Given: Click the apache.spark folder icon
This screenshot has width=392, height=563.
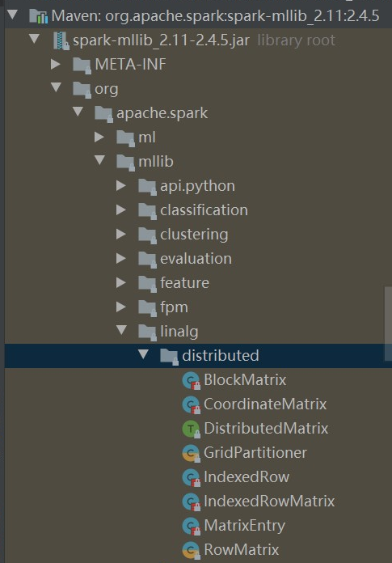Looking at the screenshot, I should pos(104,114).
